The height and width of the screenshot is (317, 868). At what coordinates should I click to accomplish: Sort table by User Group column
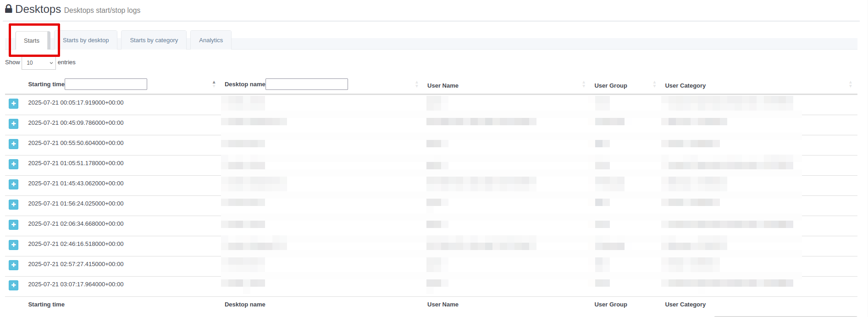click(x=610, y=86)
